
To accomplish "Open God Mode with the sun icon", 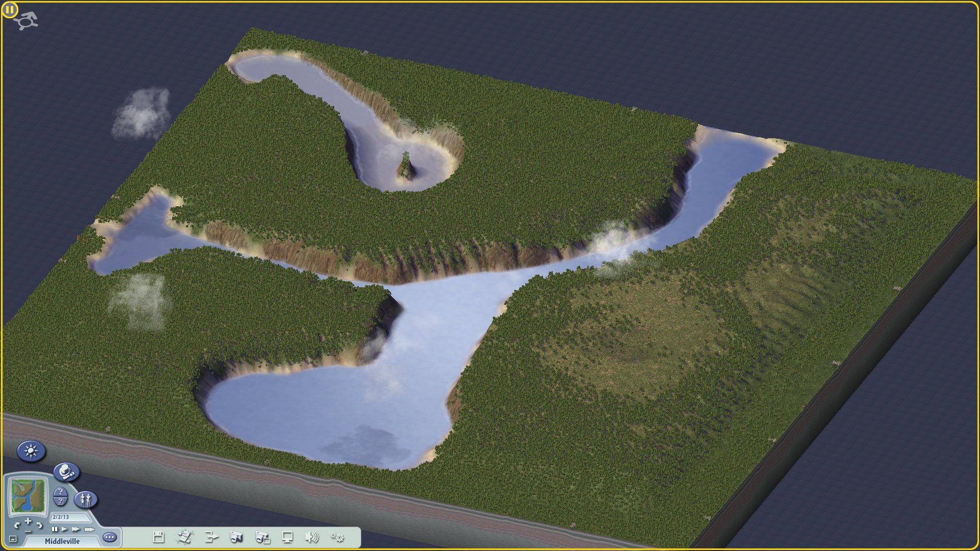I will pyautogui.click(x=31, y=451).
